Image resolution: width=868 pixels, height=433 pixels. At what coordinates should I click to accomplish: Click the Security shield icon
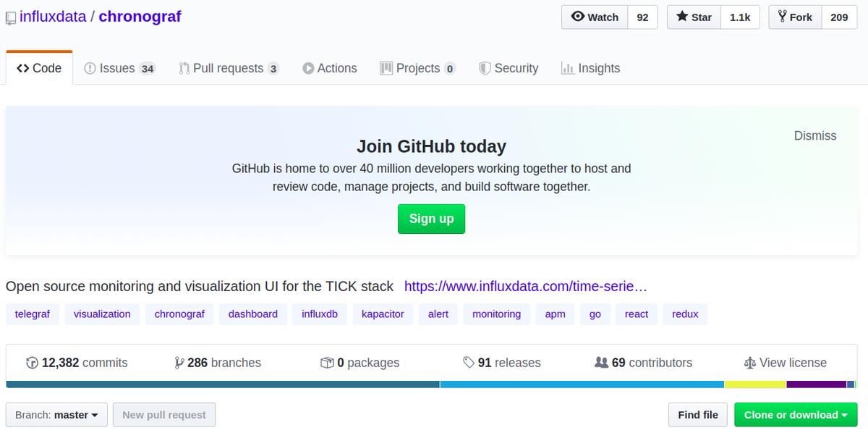pos(485,68)
